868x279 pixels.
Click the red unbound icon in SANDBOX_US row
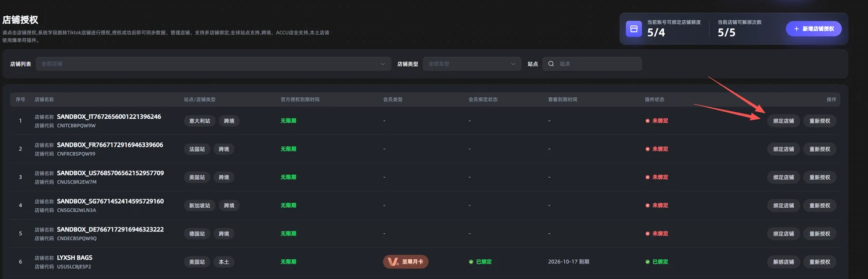(648, 177)
